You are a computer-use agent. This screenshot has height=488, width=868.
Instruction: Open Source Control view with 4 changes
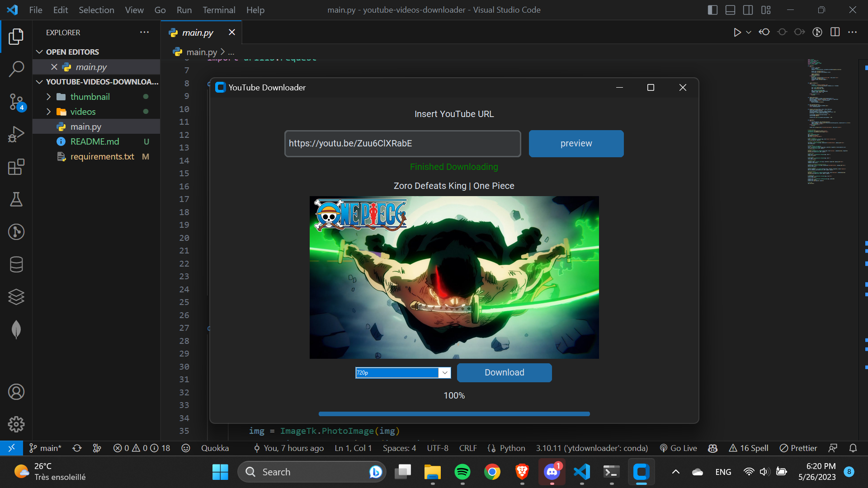[x=16, y=102]
